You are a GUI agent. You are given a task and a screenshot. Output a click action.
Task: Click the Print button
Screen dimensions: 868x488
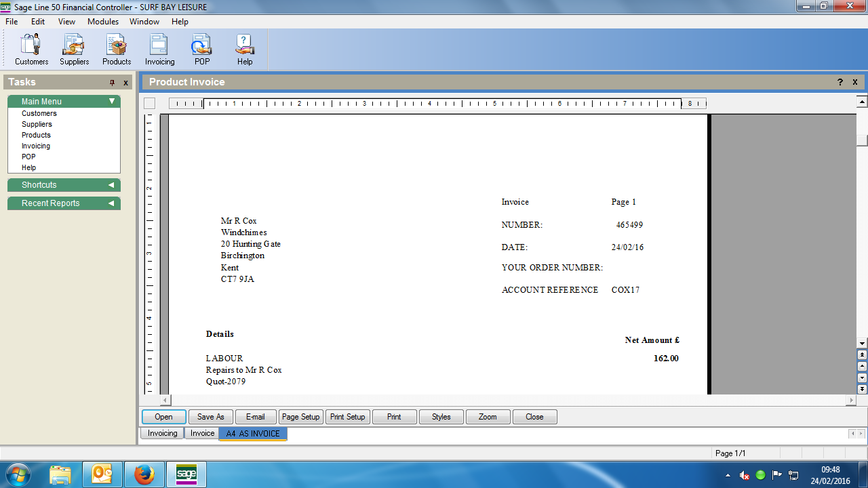click(394, 417)
